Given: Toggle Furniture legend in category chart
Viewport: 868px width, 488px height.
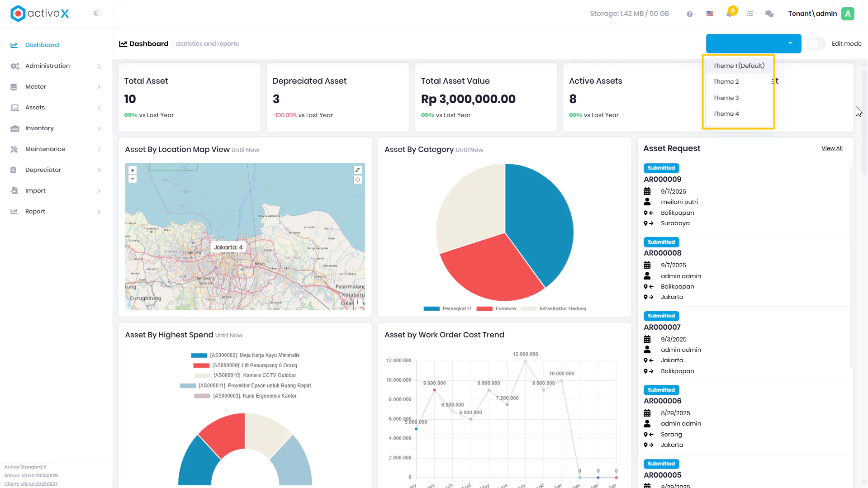Looking at the screenshot, I should click(x=496, y=309).
